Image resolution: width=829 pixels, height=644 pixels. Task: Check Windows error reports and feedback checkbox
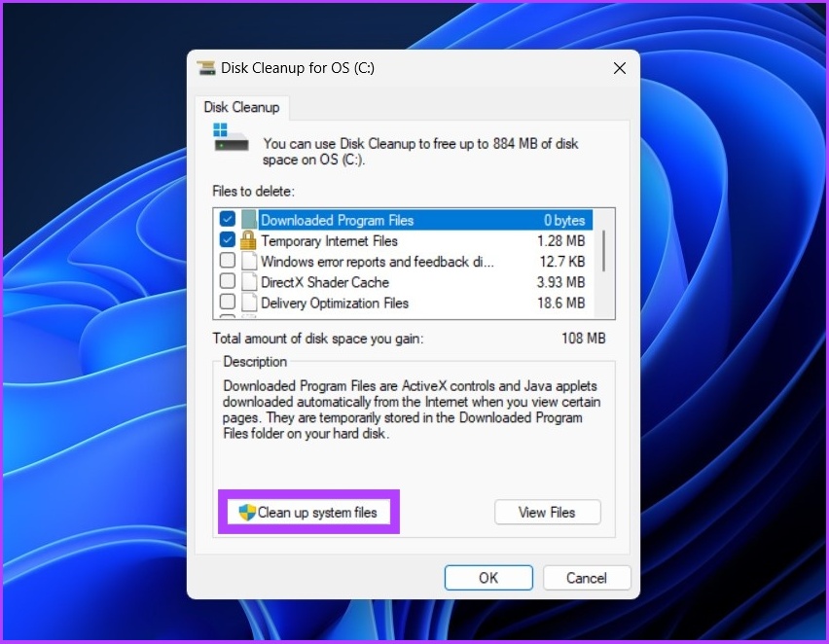(228, 260)
